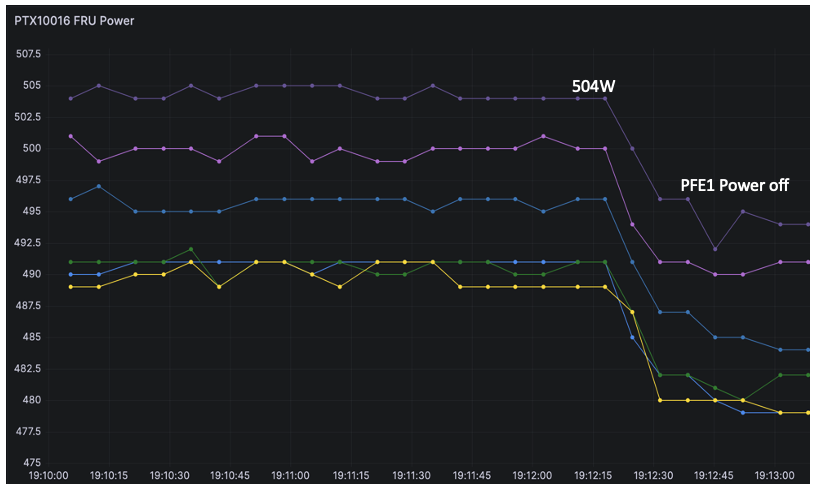816x491 pixels.
Task: Click the blue series peak point at 497
Action: 99,186
